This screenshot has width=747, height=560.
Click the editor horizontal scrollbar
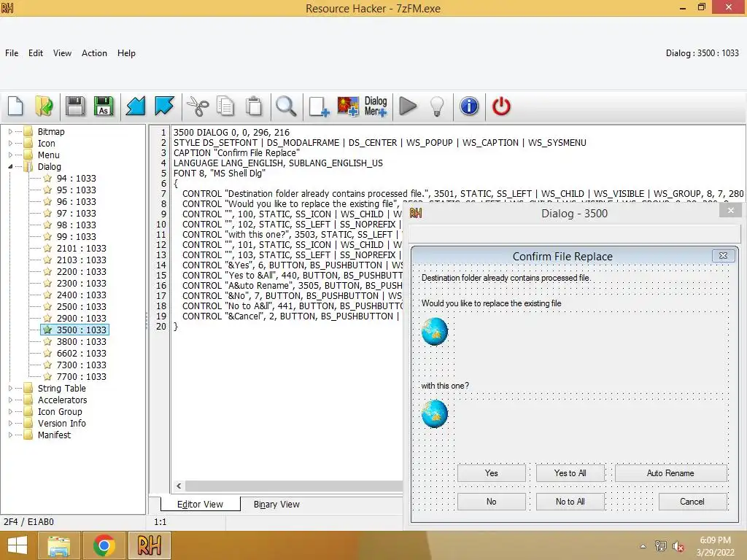pyautogui.click(x=293, y=486)
